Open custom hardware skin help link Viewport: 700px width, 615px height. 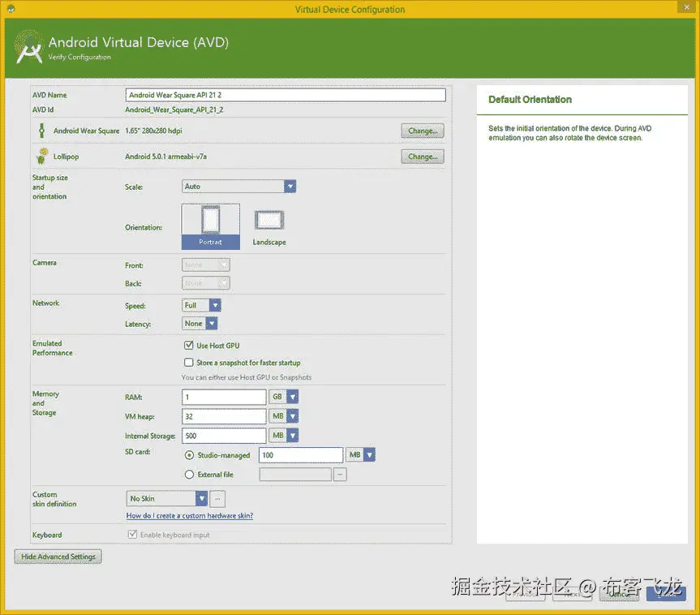(190, 515)
